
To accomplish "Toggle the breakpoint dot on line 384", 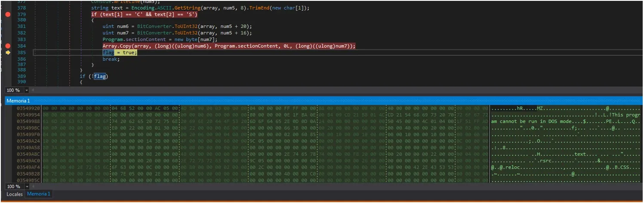I will pos(8,46).
